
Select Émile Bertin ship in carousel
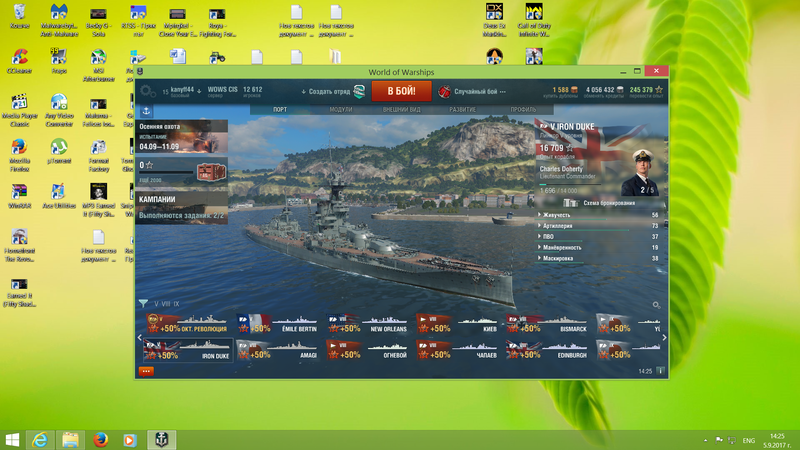pyautogui.click(x=278, y=324)
